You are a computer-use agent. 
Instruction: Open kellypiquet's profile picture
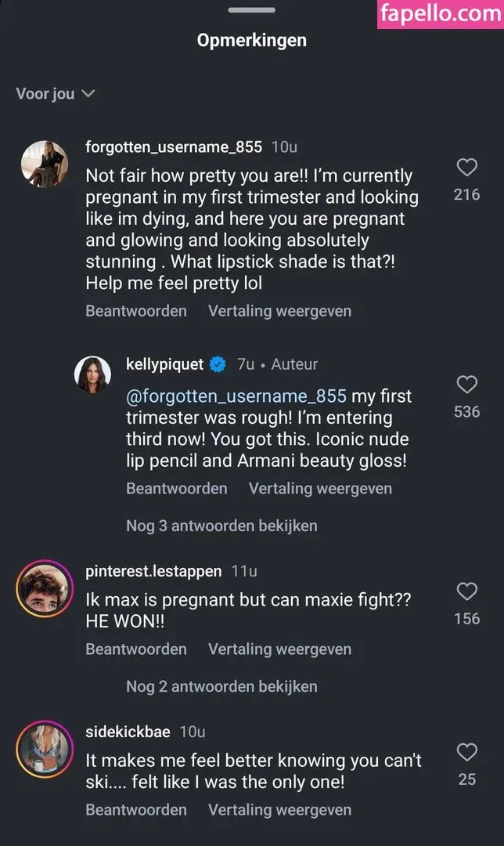coord(93,374)
